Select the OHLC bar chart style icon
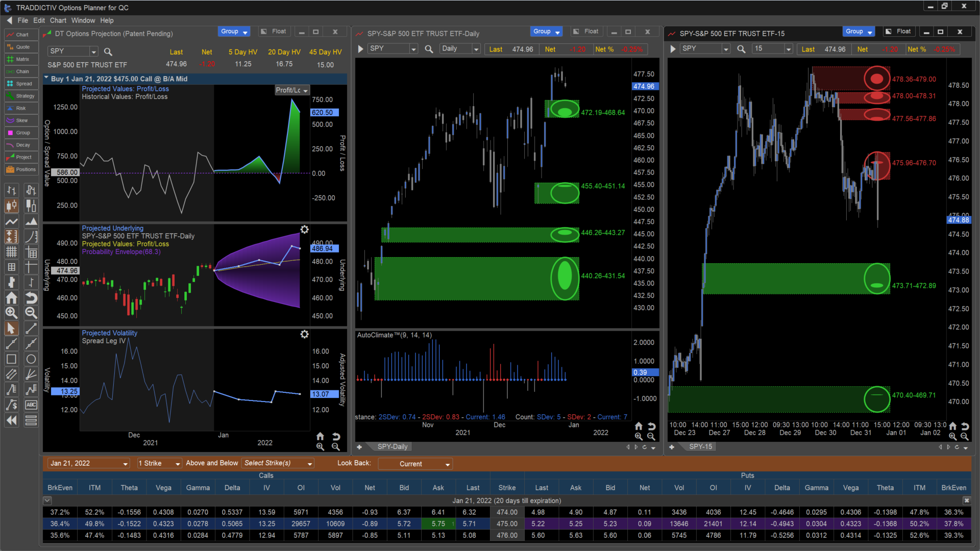The height and width of the screenshot is (551, 980). click(11, 191)
